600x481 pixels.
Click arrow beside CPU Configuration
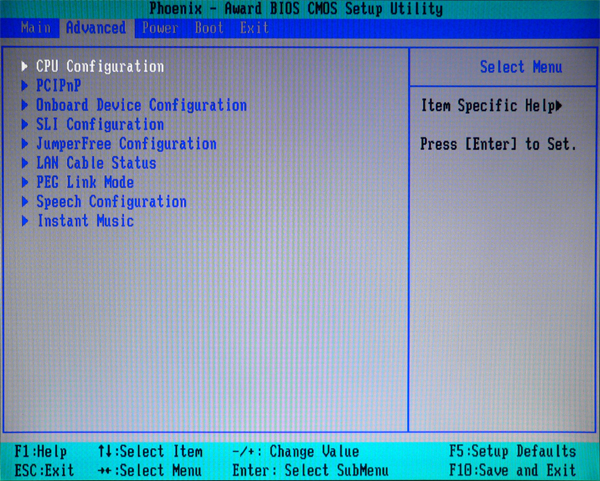pos(25,67)
